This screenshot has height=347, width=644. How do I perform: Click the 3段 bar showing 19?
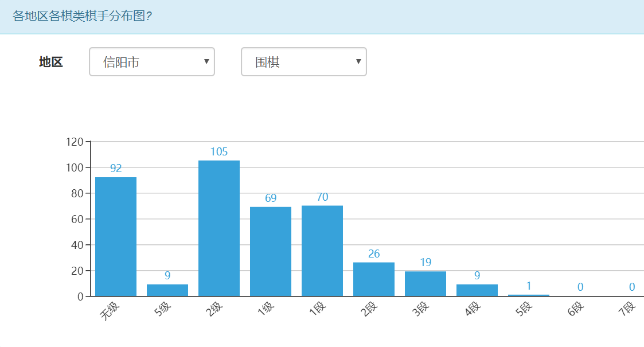[426, 284]
